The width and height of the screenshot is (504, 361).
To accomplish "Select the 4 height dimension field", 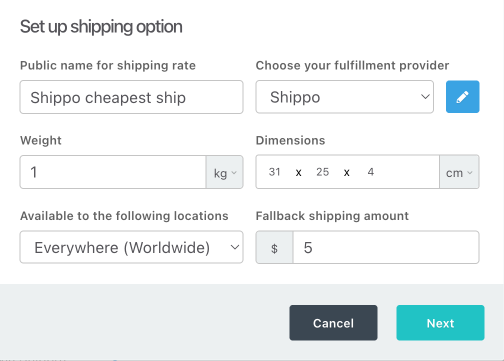I will click(371, 172).
